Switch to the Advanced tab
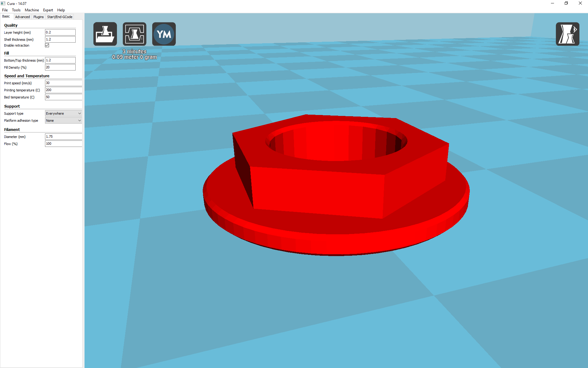The image size is (588, 368). click(x=22, y=17)
